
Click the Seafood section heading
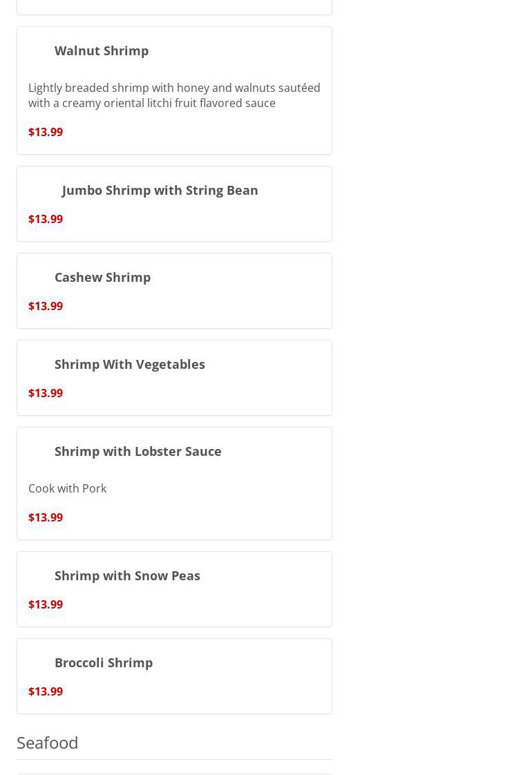coord(48,743)
